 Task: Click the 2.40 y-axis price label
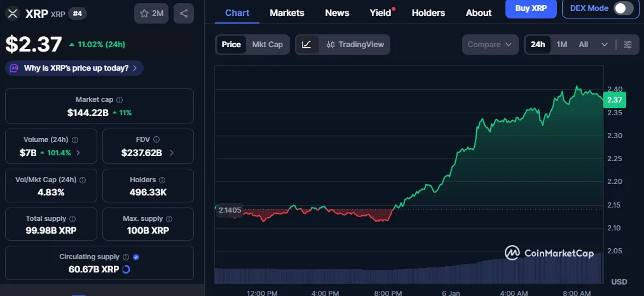614,89
